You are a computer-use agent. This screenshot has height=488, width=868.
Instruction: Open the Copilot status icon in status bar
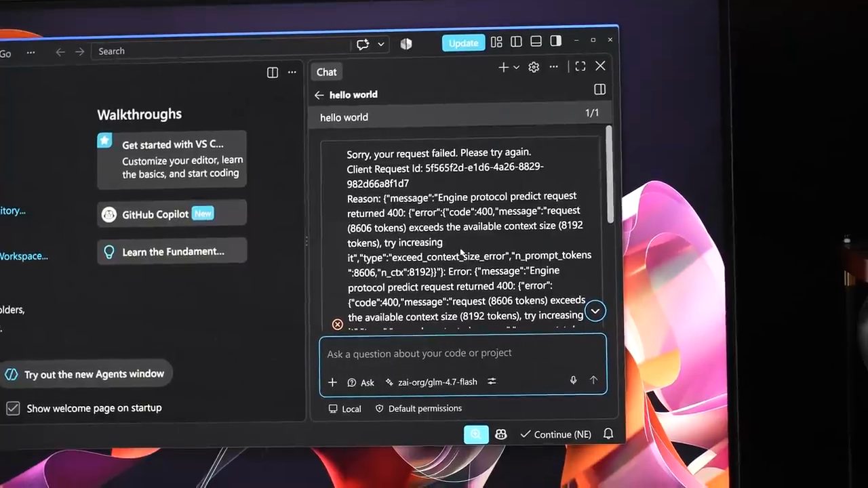pos(501,434)
